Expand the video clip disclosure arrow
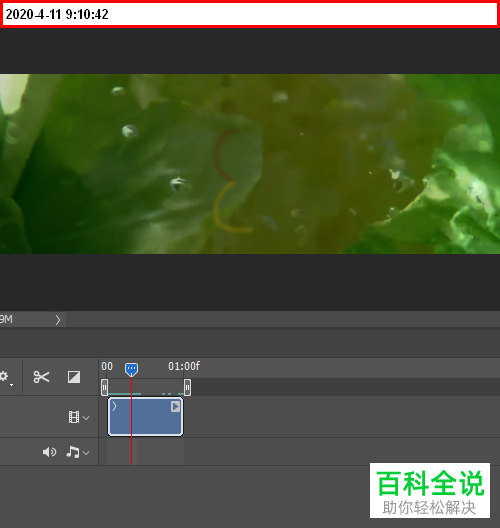The width and height of the screenshot is (500, 528). pyautogui.click(x=114, y=406)
